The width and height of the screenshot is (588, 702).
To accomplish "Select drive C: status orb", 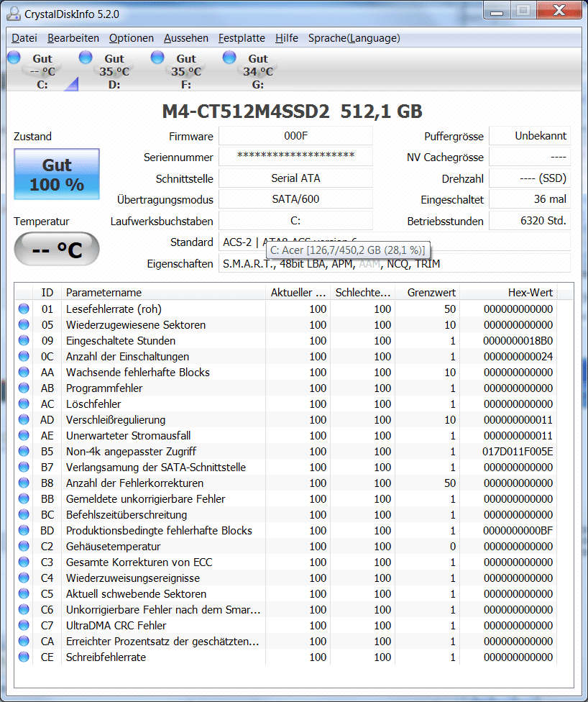I will pyautogui.click(x=14, y=58).
